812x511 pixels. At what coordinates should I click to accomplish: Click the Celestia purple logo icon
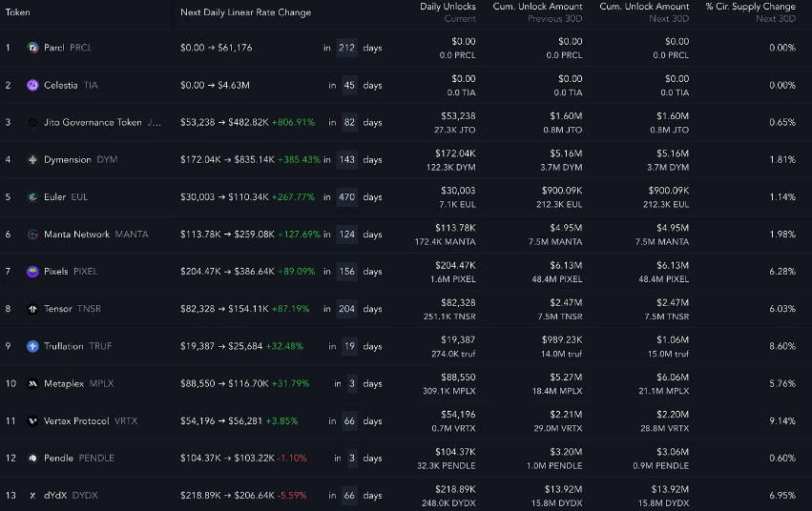[32, 85]
